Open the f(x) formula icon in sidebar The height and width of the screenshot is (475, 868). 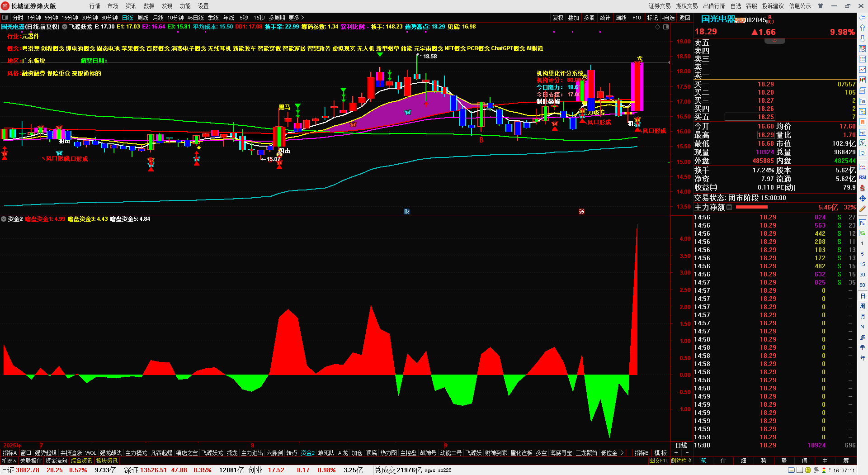[863, 143]
